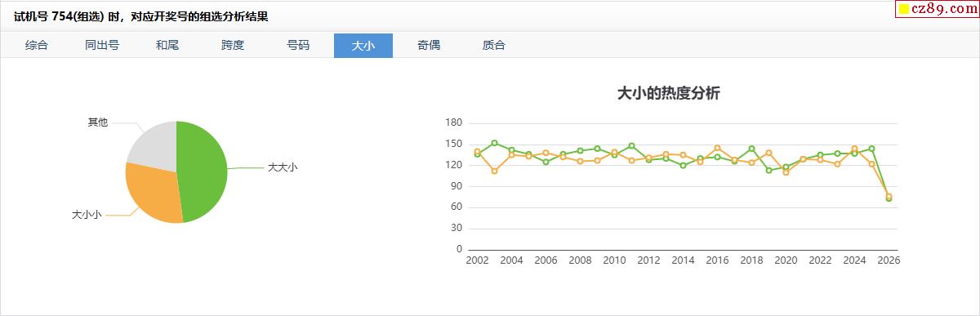Image resolution: width=980 pixels, height=316 pixels.
Task: Click the 2026 data point on chart
Action: click(x=889, y=198)
